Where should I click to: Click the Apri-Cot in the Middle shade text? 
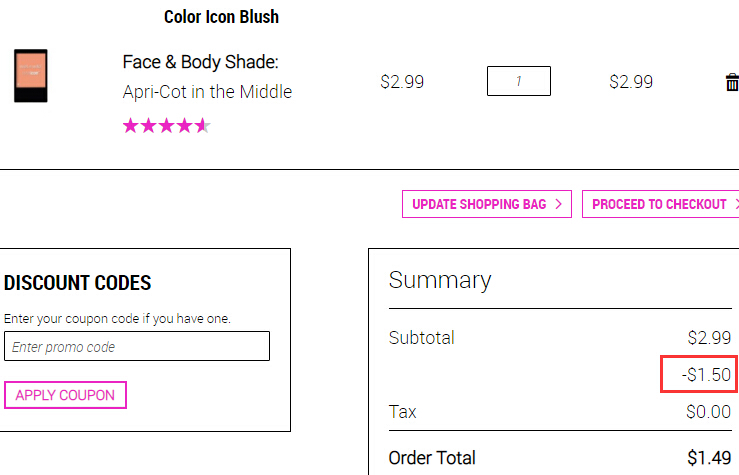[207, 92]
